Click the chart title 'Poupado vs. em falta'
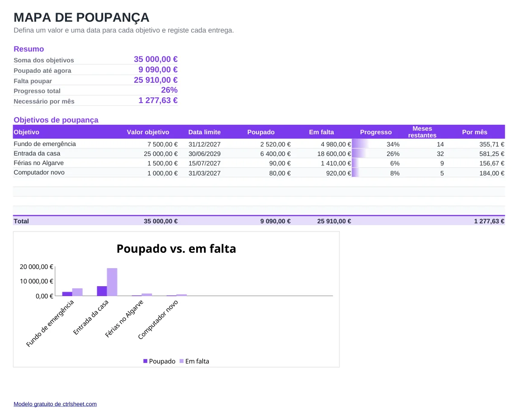The image size is (518, 420). click(176, 249)
